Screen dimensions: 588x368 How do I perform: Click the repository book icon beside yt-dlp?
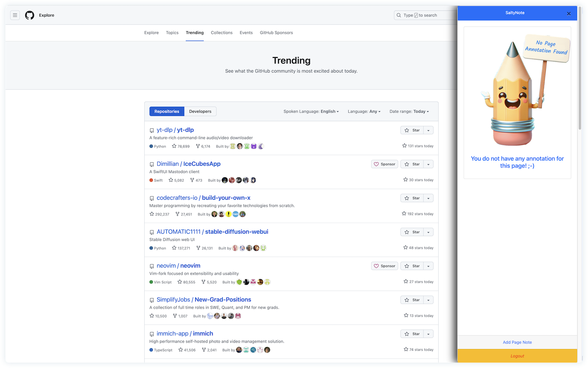click(x=152, y=130)
